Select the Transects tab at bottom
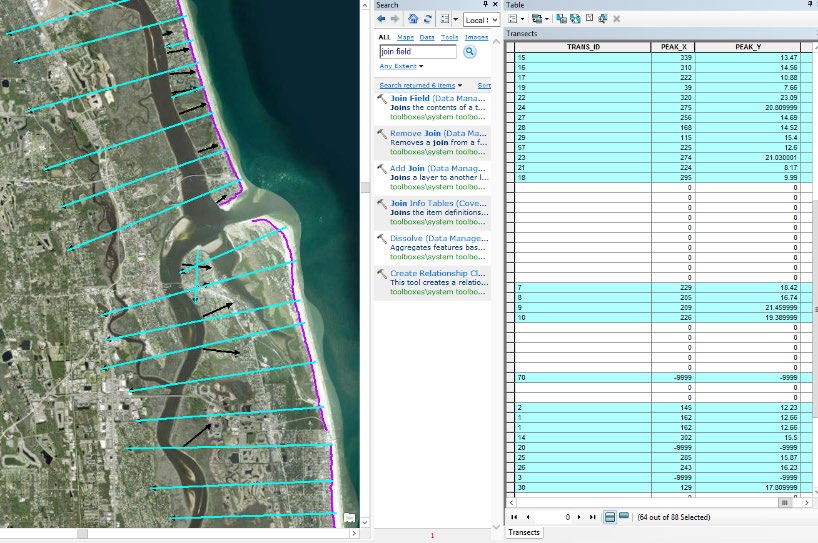The height and width of the screenshot is (543, 818). [524, 532]
